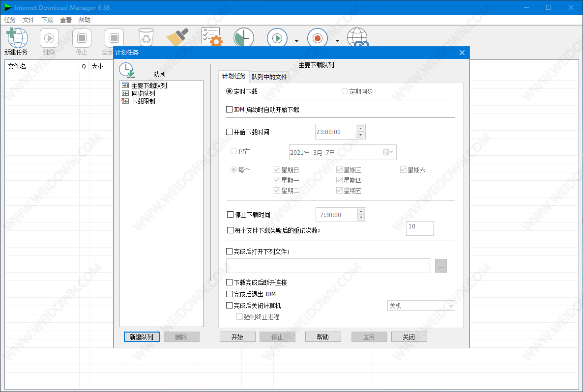Viewport: 583px width, 392px height.
Task: Click the 关闭 button
Action: (409, 337)
